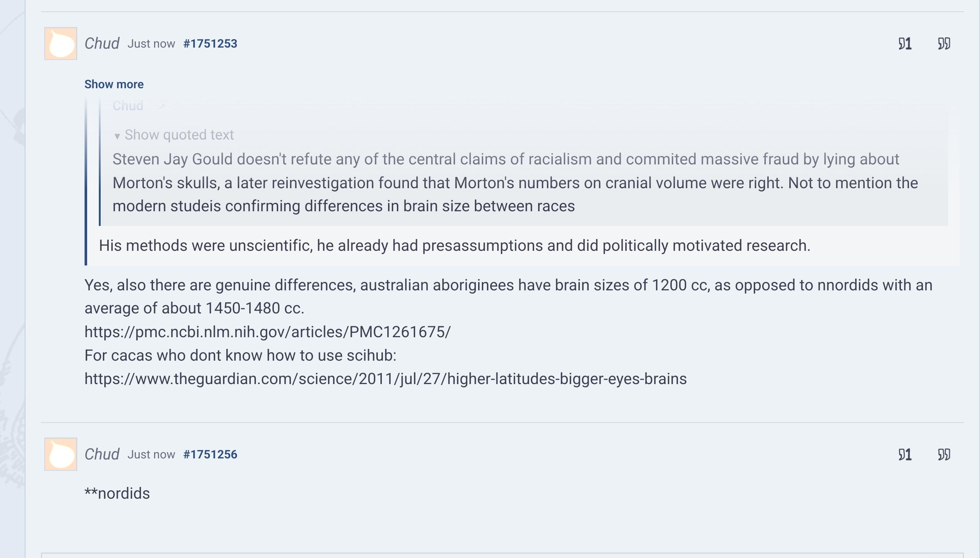Click 'Just now' timestamp on post #1751256
The height and width of the screenshot is (558, 980).
point(151,454)
